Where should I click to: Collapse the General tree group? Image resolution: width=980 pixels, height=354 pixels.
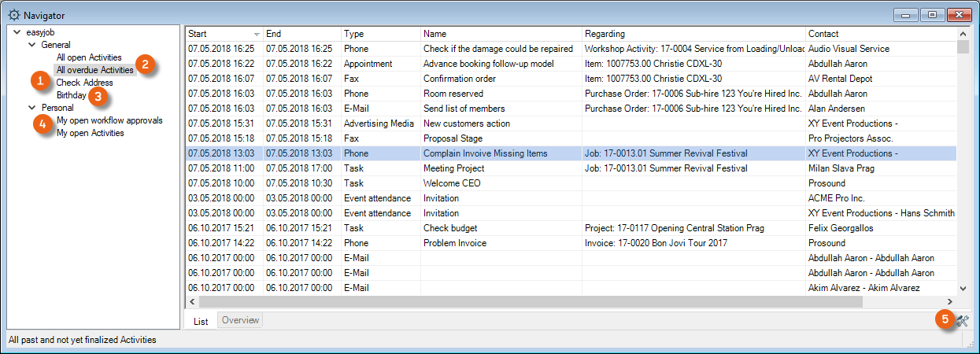(32, 46)
